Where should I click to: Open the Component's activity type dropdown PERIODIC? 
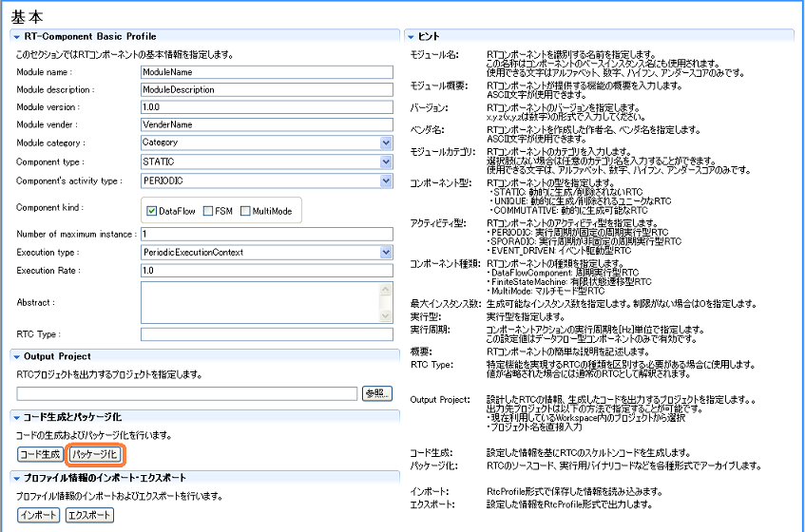[386, 181]
